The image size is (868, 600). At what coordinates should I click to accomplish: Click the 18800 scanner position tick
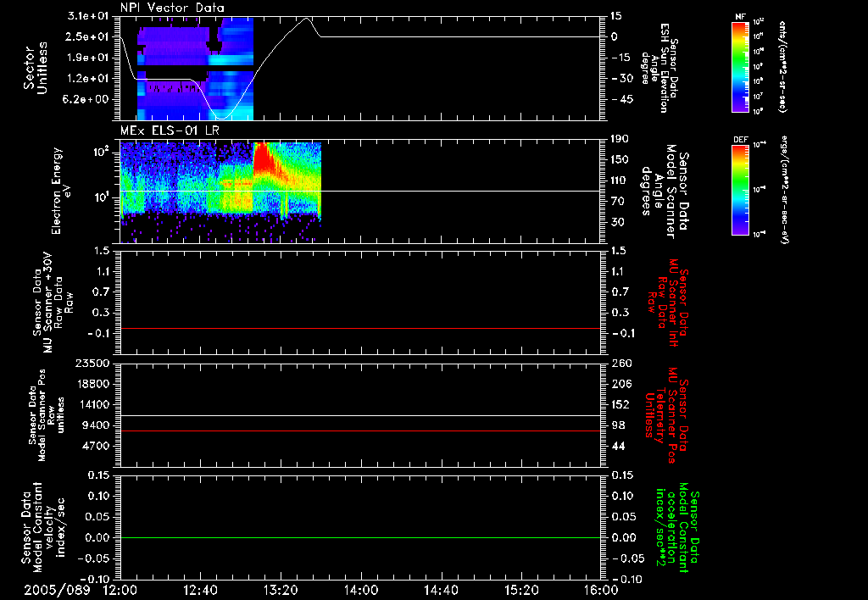point(92,384)
